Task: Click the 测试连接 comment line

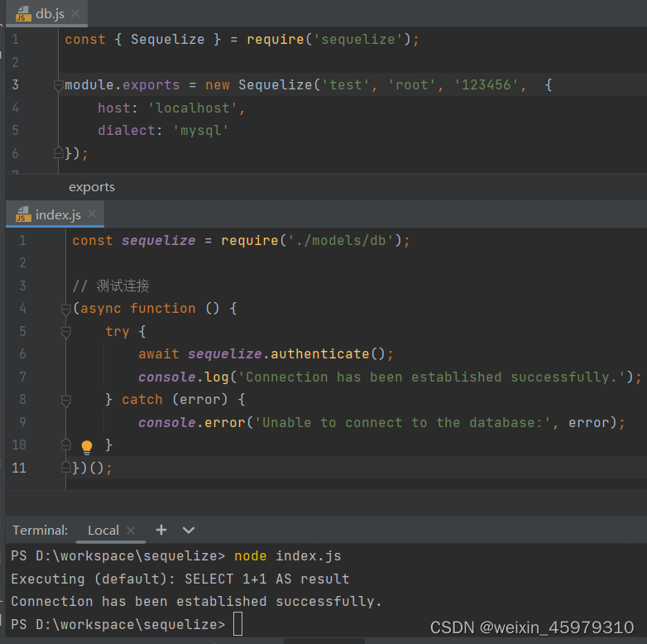Action: [x=111, y=286]
